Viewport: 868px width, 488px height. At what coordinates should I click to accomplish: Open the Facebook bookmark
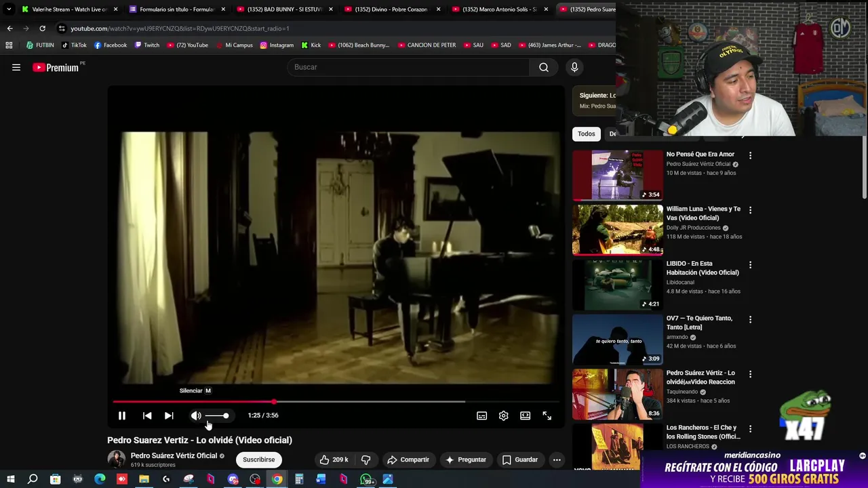[x=111, y=45]
